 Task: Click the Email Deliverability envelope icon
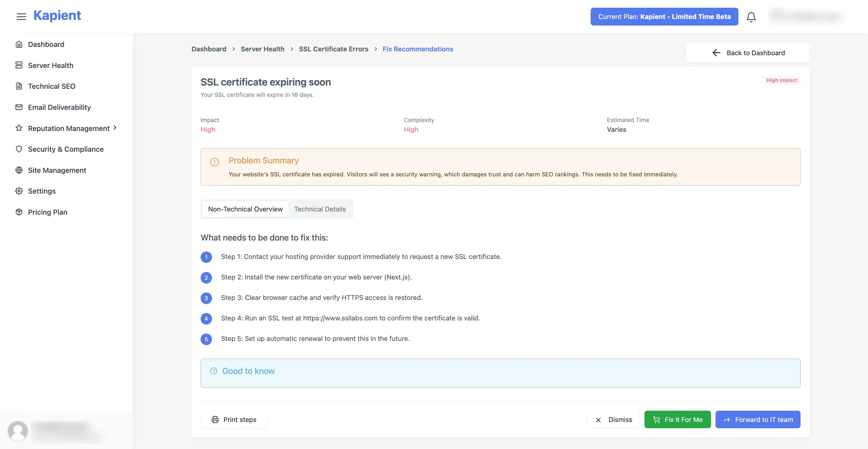(x=19, y=107)
